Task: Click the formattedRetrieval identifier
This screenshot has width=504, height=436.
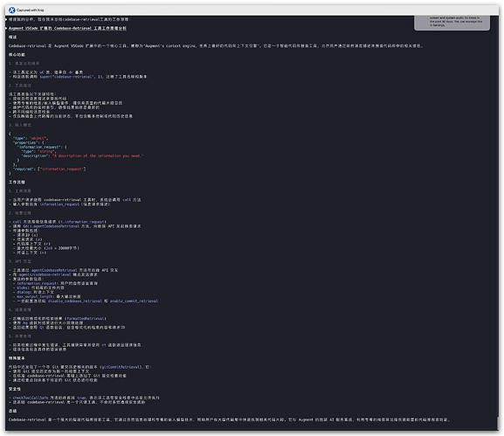Action: [86, 319]
